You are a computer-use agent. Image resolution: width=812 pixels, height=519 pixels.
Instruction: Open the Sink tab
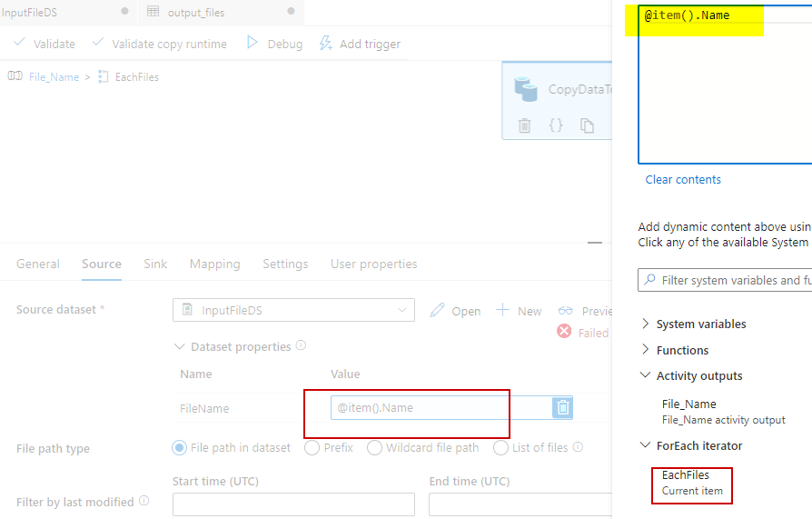pyautogui.click(x=155, y=264)
